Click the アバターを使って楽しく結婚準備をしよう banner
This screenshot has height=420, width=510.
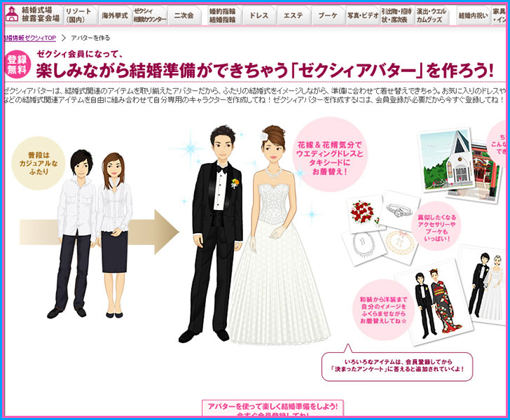[273, 408]
